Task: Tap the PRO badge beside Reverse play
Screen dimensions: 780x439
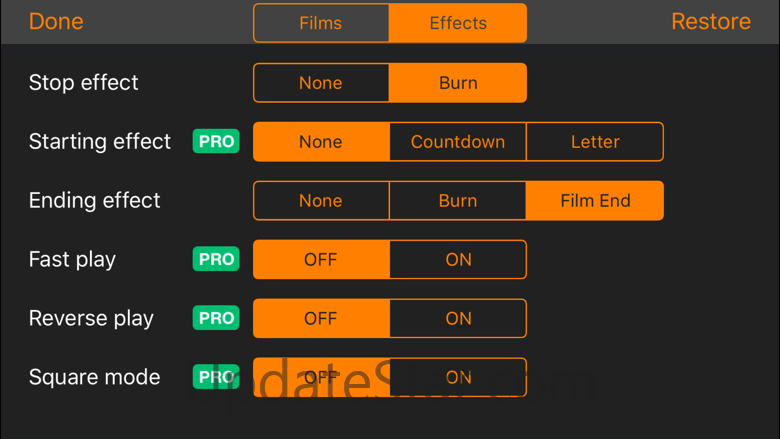Action: coord(216,318)
